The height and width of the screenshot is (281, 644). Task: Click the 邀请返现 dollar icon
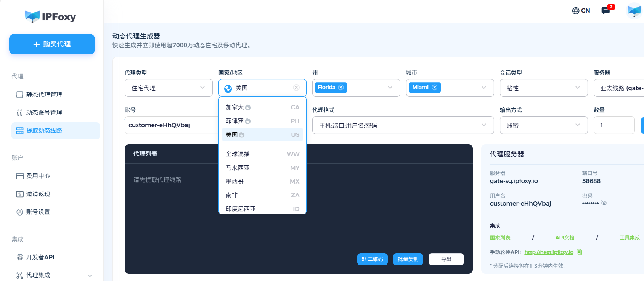[20, 194]
